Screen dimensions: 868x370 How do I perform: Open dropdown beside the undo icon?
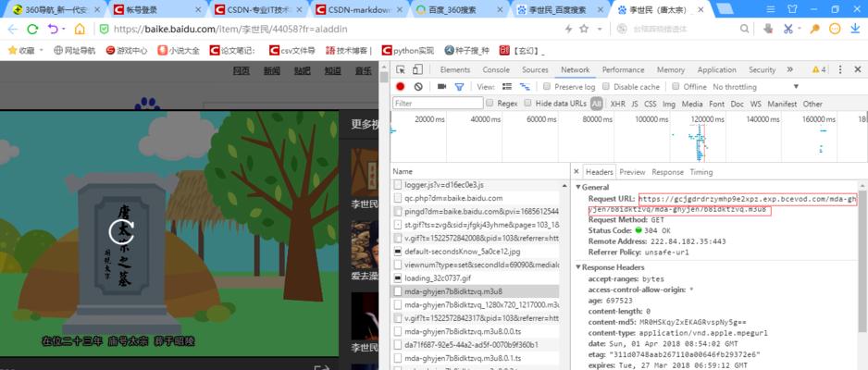click(64, 30)
